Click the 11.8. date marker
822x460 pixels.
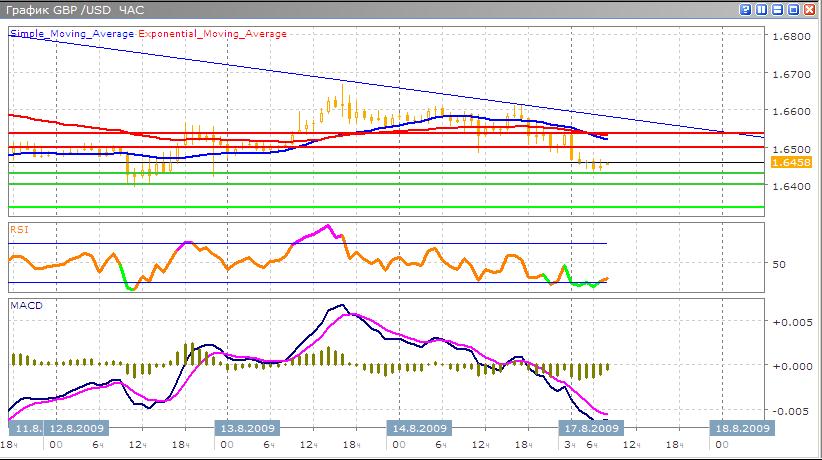(27, 428)
